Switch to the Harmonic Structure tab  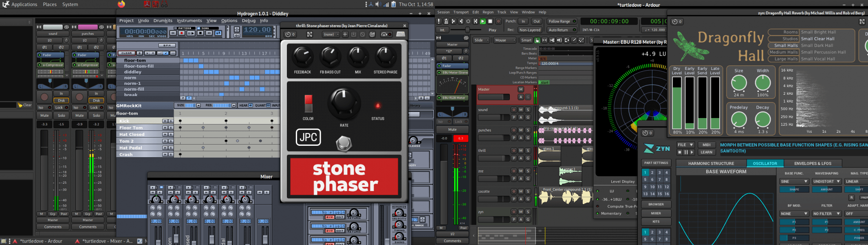coord(711,163)
